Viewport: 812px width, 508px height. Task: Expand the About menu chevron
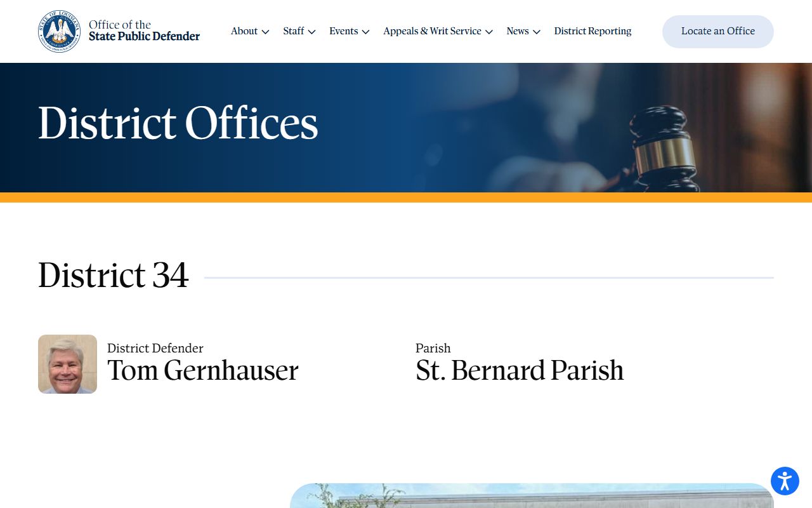[x=265, y=32]
